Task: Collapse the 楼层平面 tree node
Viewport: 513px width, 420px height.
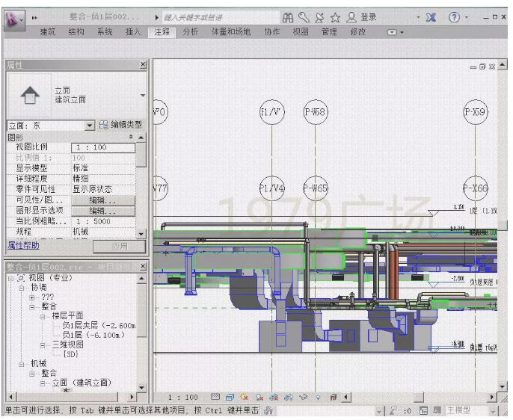Action: 43,316
